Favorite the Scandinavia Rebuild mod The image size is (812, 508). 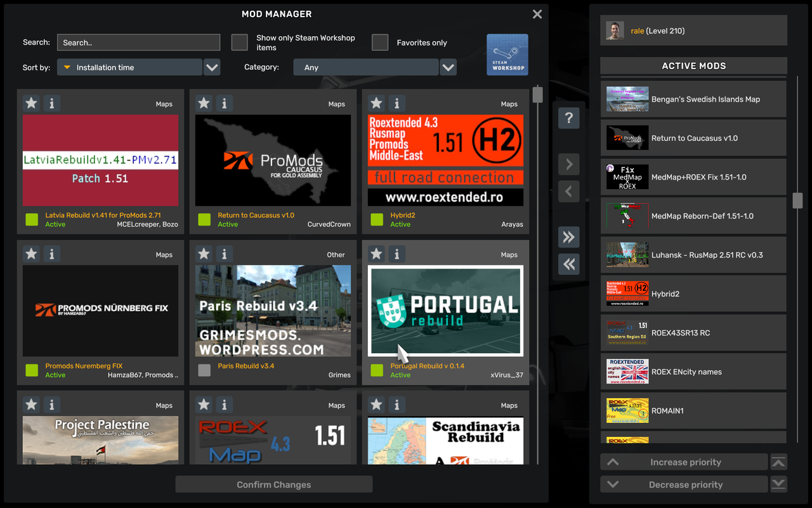376,404
